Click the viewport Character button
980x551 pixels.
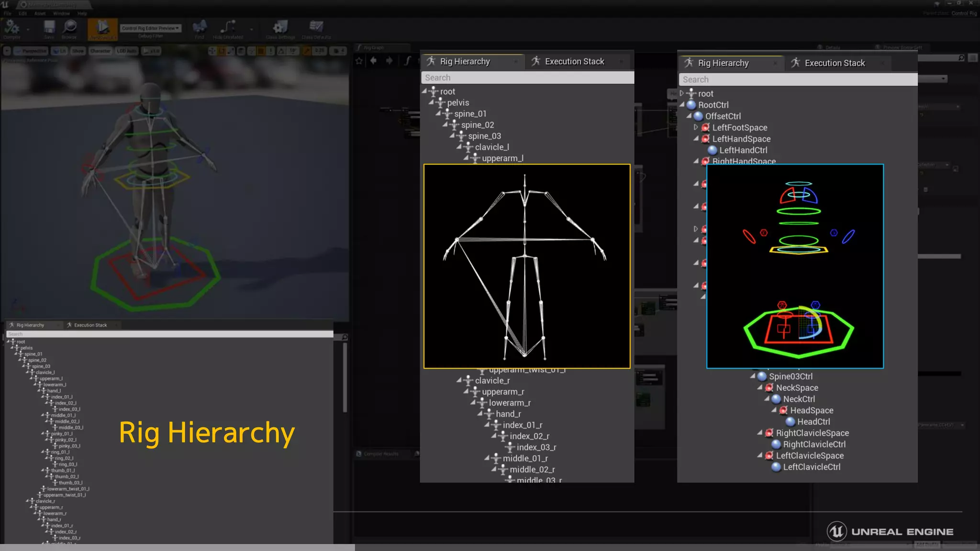click(x=100, y=51)
